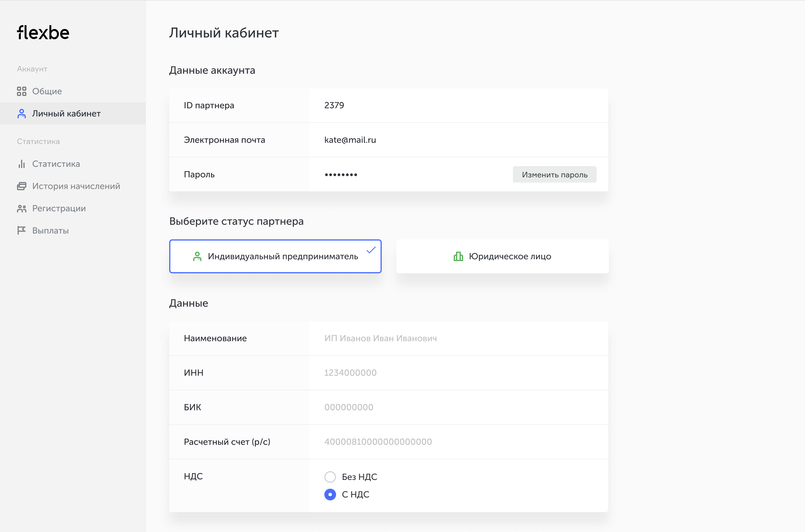Click the Личный кабинет user icon
The image size is (805, 532).
(21, 114)
